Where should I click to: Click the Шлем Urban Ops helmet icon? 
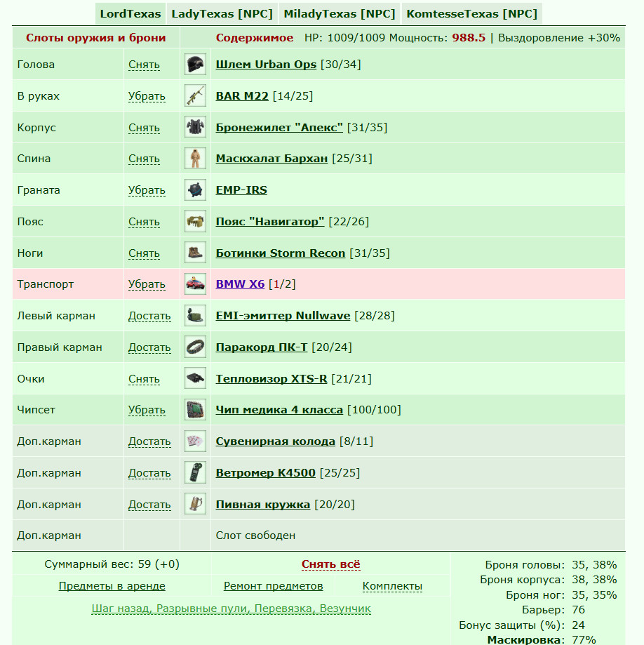coord(195,64)
